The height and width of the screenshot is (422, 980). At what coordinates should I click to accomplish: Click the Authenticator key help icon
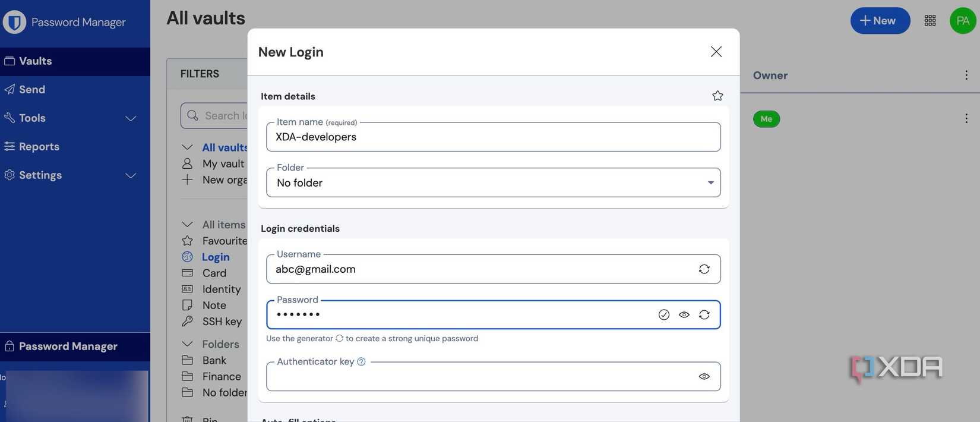click(361, 361)
